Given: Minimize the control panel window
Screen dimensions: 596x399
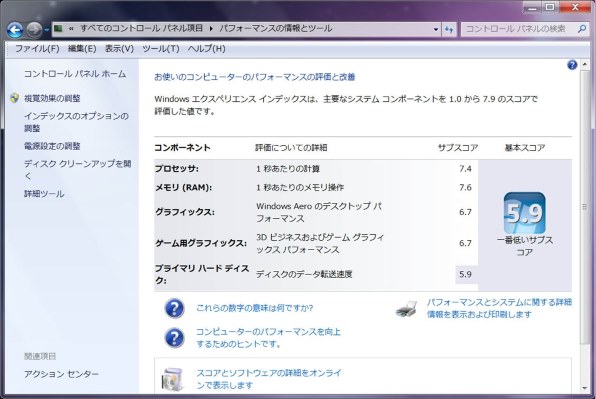Looking at the screenshot, I should (x=532, y=7).
